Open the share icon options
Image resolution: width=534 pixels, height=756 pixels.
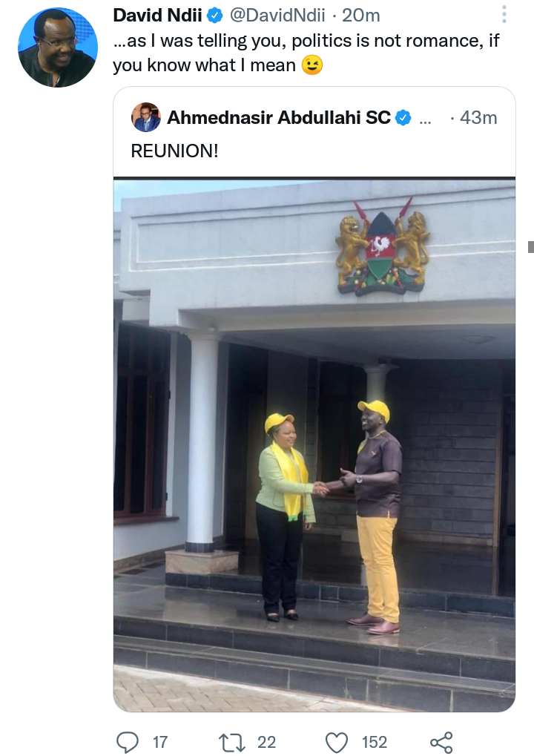[x=441, y=742]
